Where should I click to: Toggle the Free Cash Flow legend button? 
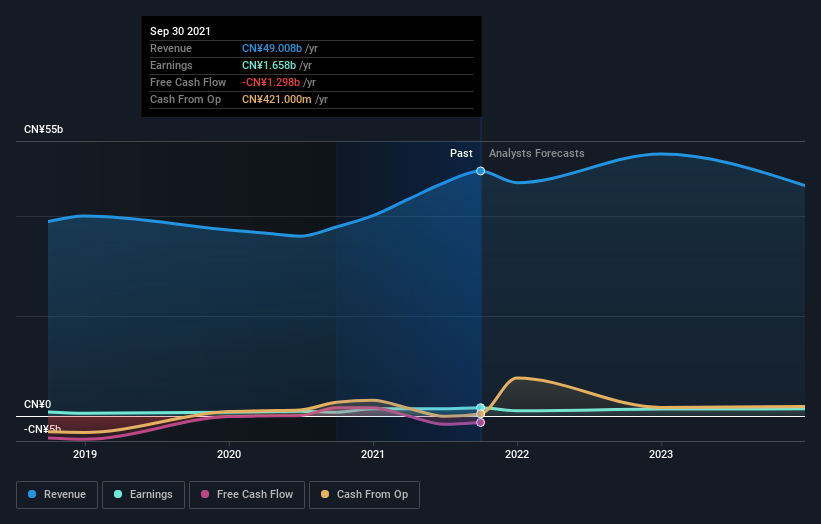[247, 495]
